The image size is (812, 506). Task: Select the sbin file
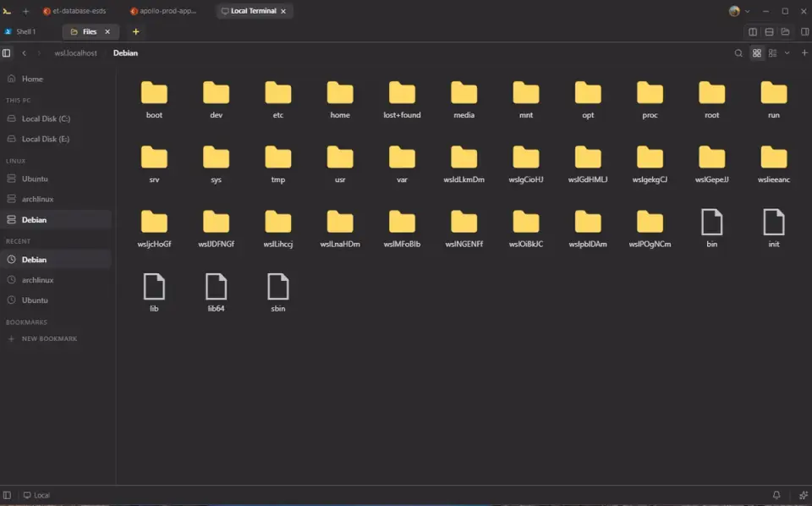point(278,294)
